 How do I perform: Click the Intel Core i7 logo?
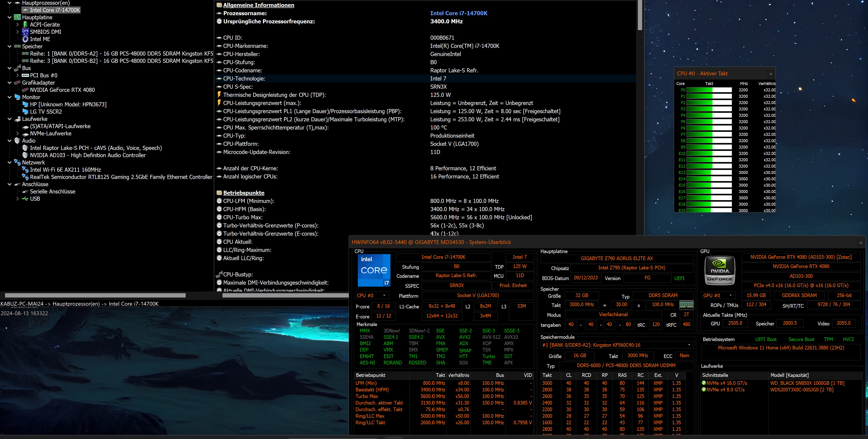tap(374, 270)
